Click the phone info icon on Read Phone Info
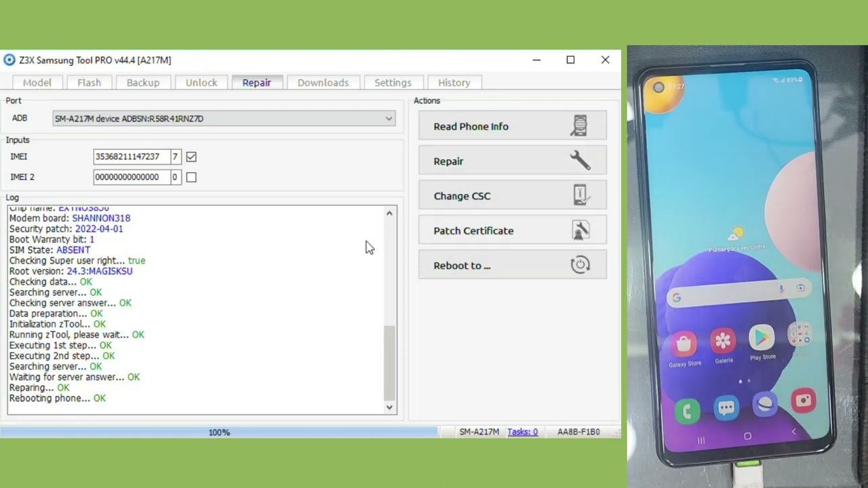 (579, 126)
